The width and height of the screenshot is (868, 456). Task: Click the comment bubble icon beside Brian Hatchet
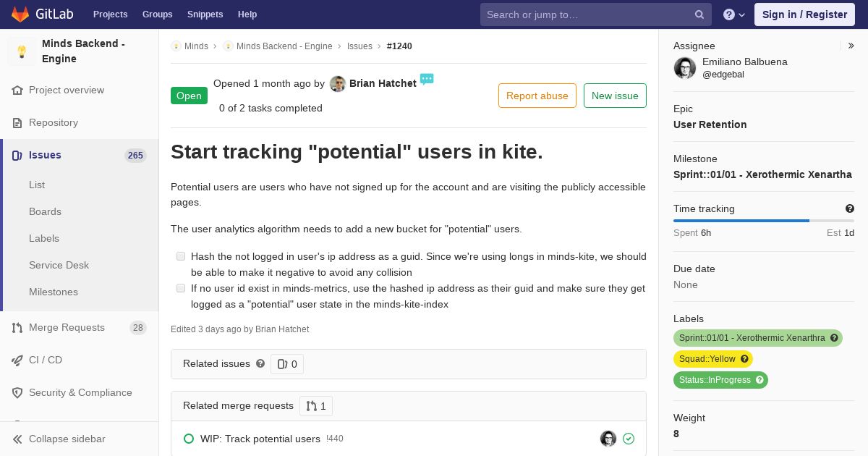(427, 79)
